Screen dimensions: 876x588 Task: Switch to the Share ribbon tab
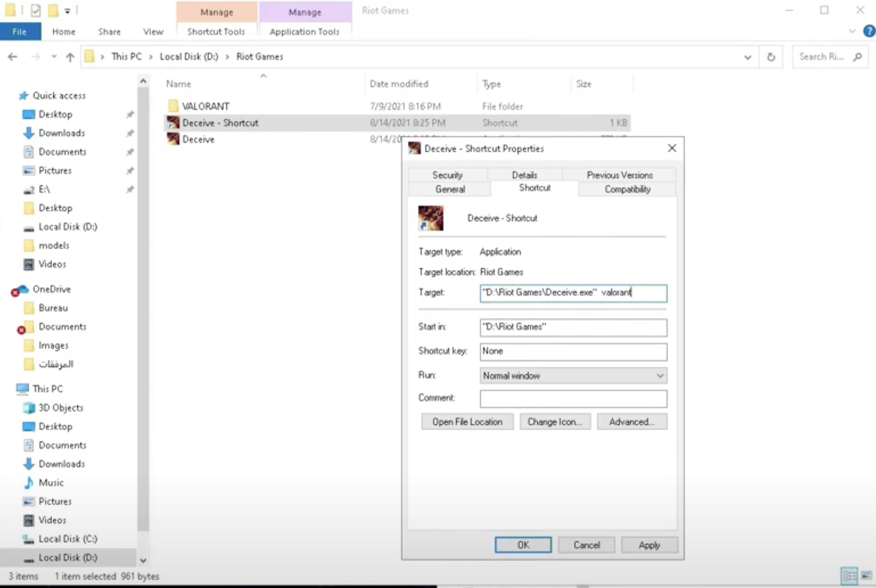pyautogui.click(x=110, y=32)
